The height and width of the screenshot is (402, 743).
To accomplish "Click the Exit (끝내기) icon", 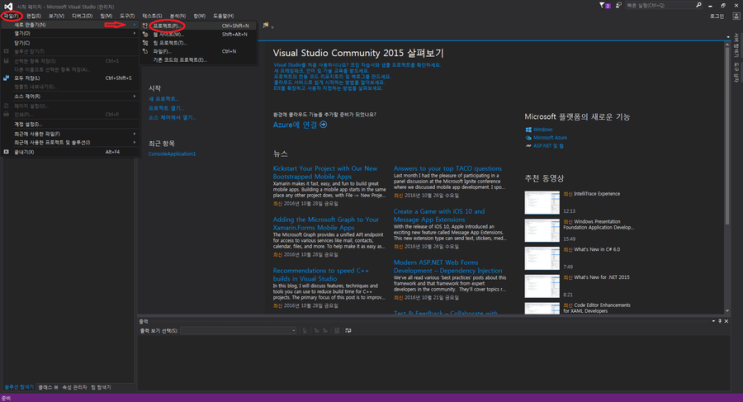I will [6, 152].
